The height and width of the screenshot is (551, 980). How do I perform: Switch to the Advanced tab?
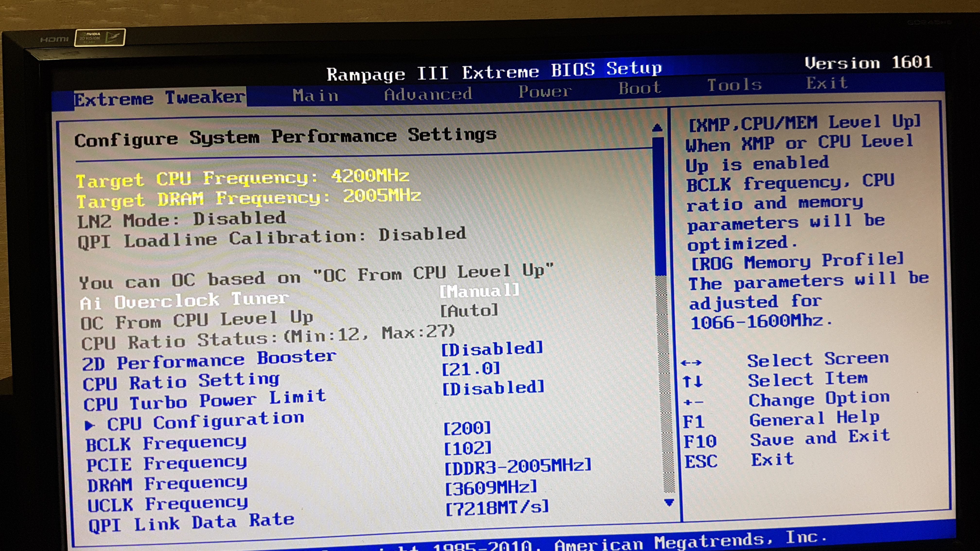click(x=428, y=94)
